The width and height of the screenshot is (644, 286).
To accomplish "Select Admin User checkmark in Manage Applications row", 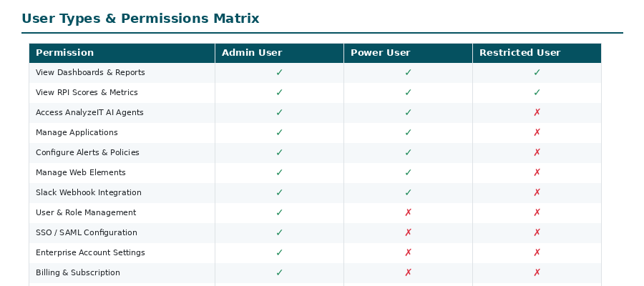I will 279,132.
